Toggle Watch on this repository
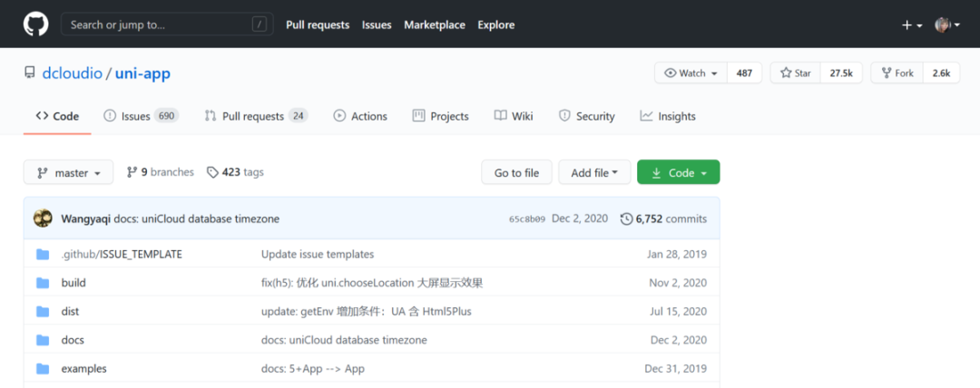Screen dimensions: 980x388 (x=691, y=73)
